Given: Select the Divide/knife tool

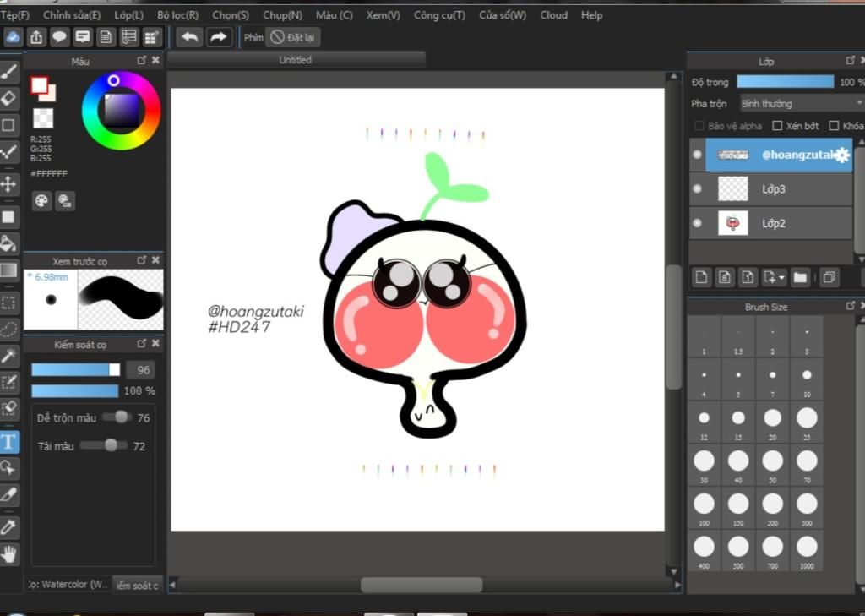Looking at the screenshot, I should (x=9, y=494).
